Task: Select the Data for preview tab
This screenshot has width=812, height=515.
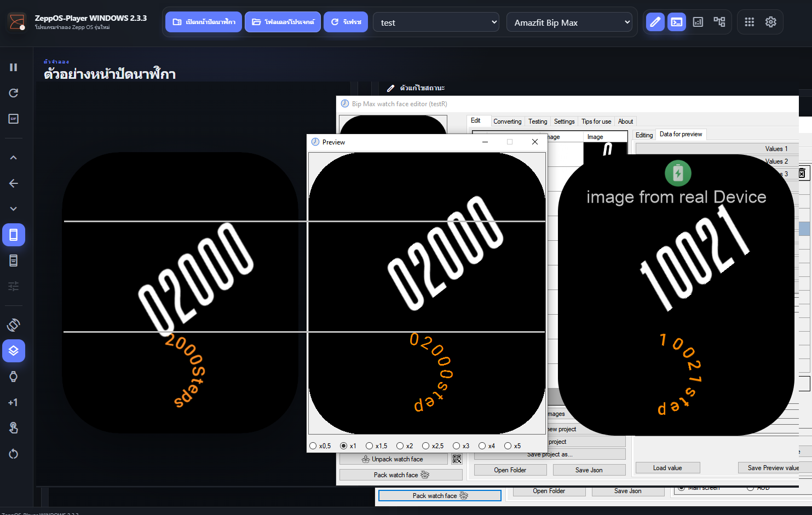Action: (681, 134)
